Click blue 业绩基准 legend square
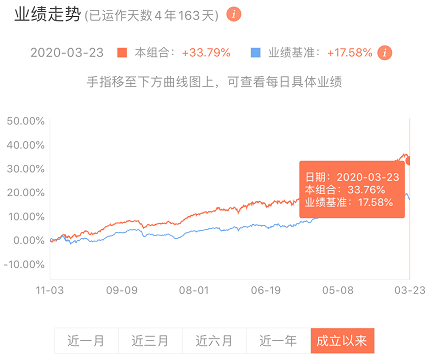Image resolution: width=431 pixels, height=360 pixels. [256, 53]
